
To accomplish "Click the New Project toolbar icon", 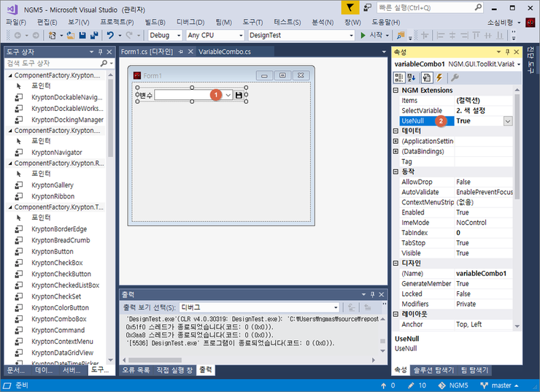I will click(53, 35).
